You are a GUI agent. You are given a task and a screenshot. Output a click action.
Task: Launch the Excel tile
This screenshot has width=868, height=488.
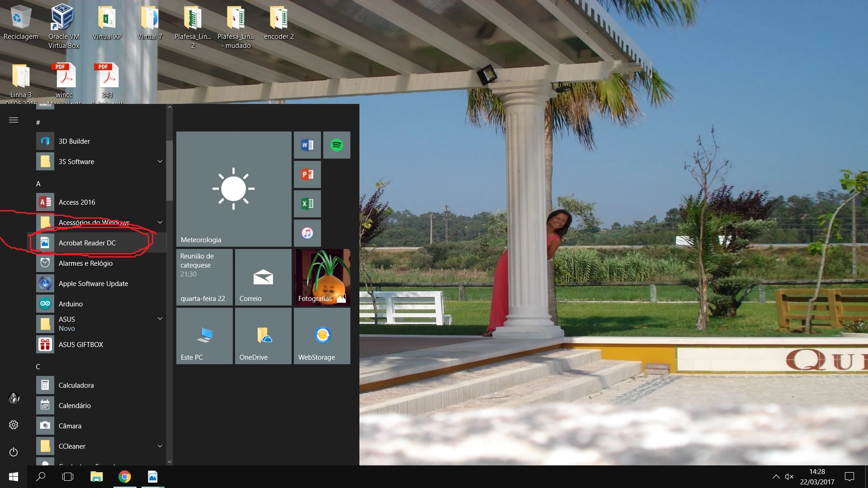(x=307, y=204)
